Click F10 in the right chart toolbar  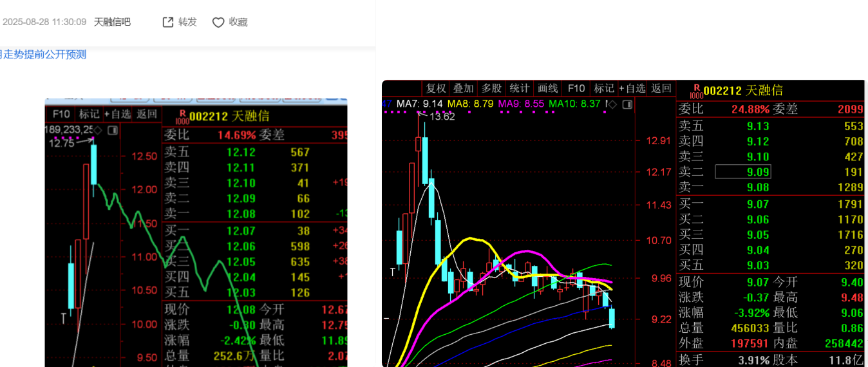coord(576,88)
